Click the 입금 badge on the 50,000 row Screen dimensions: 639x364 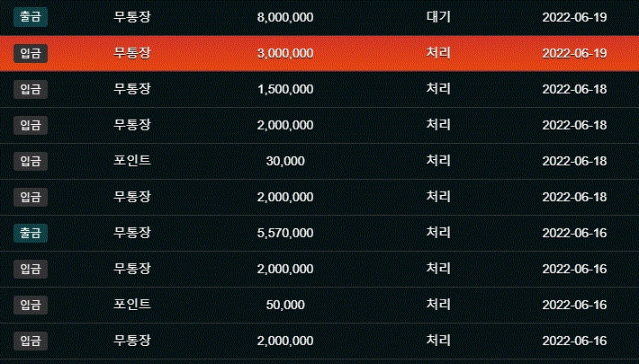click(31, 305)
